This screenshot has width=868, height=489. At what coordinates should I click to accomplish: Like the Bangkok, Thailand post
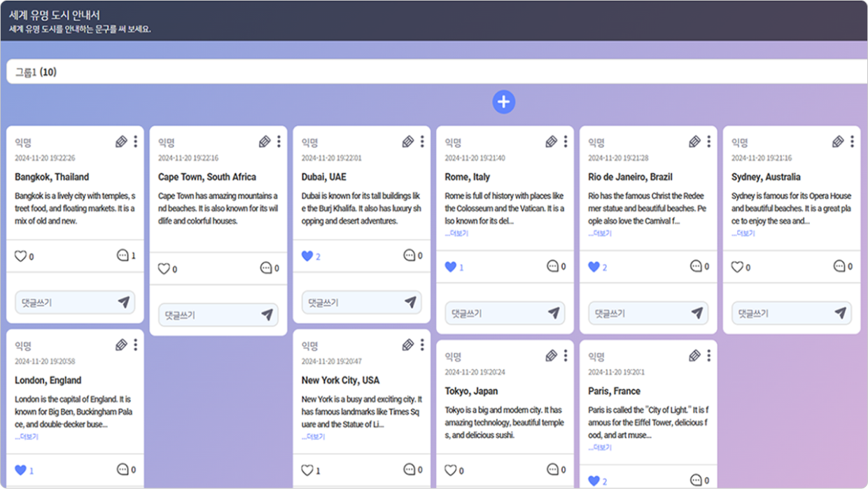pos(20,256)
